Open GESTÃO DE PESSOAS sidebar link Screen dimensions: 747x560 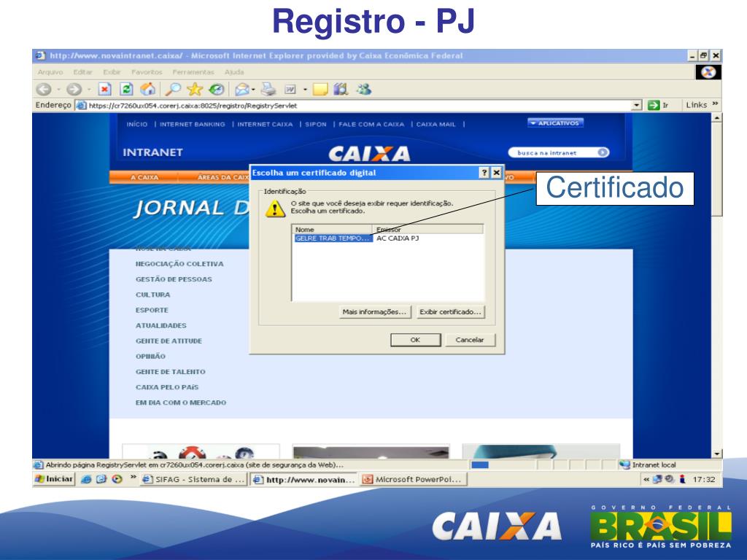174,279
